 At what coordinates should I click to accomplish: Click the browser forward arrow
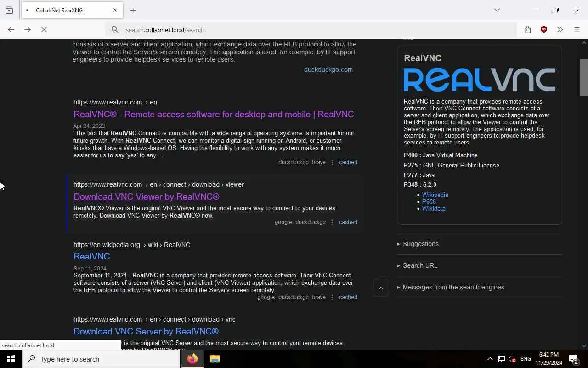pyautogui.click(x=28, y=29)
